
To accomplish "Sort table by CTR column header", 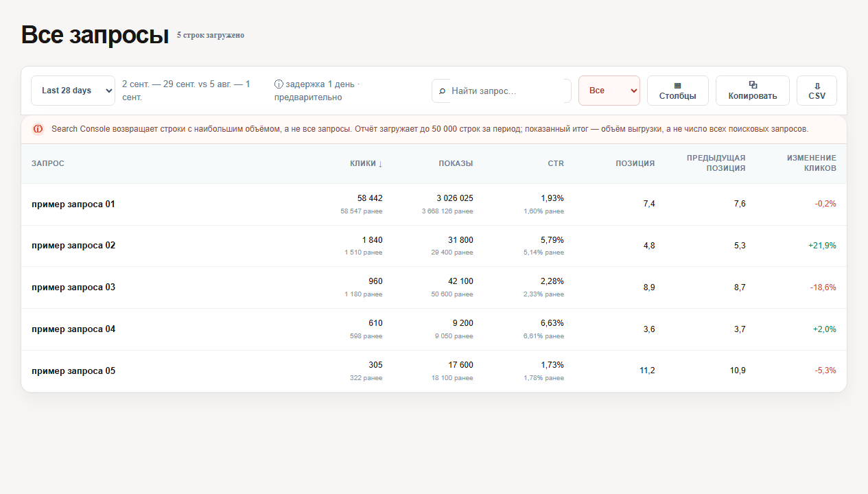I will coord(556,163).
